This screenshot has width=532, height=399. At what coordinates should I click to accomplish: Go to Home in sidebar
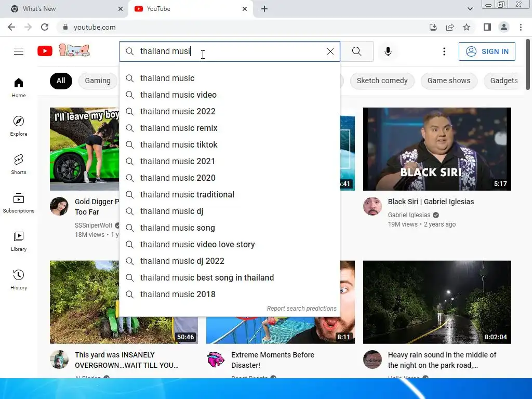click(x=19, y=88)
